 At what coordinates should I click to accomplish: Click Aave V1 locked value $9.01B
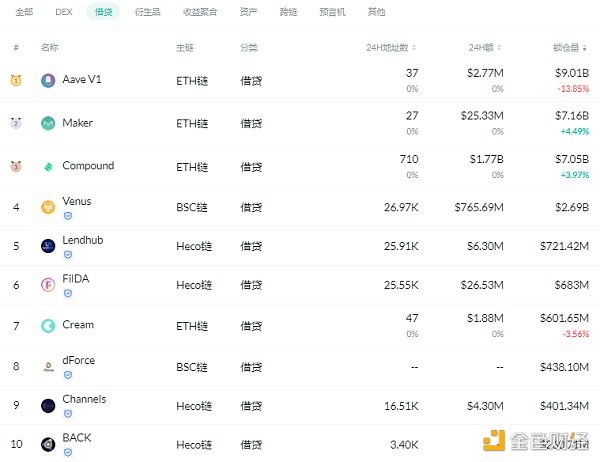572,73
